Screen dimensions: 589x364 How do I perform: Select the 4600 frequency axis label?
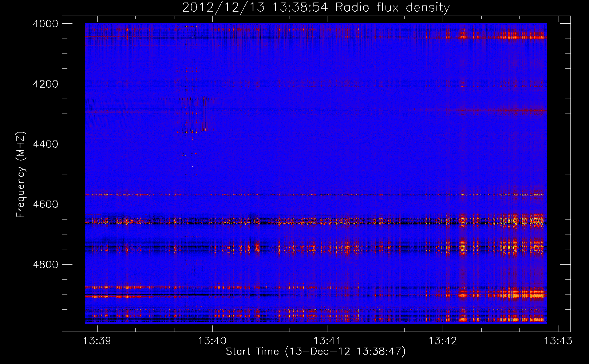[x=46, y=204]
